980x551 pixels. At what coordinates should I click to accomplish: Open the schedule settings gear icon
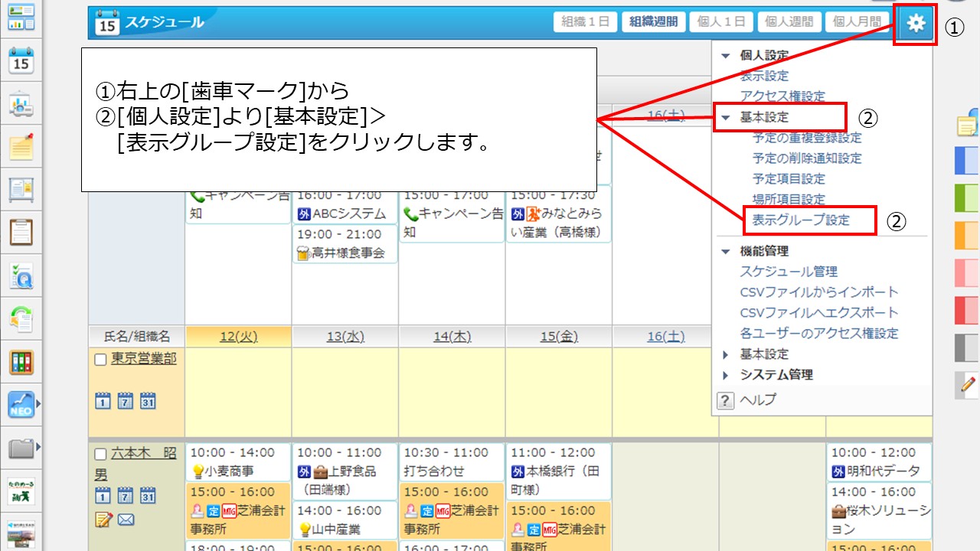915,21
